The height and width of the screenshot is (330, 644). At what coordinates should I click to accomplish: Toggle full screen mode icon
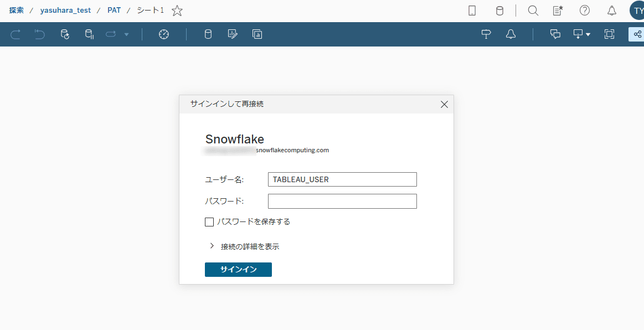(x=610, y=34)
